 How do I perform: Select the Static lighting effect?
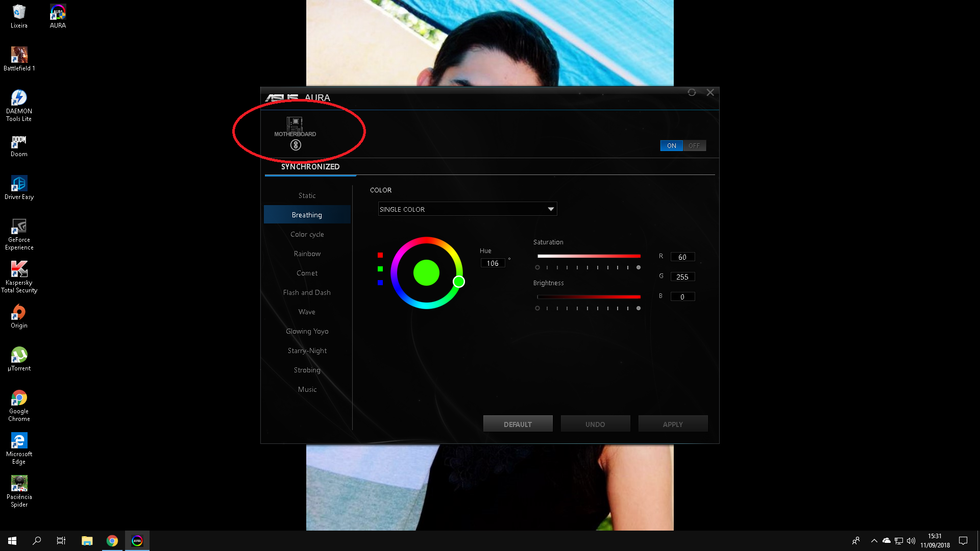(307, 196)
